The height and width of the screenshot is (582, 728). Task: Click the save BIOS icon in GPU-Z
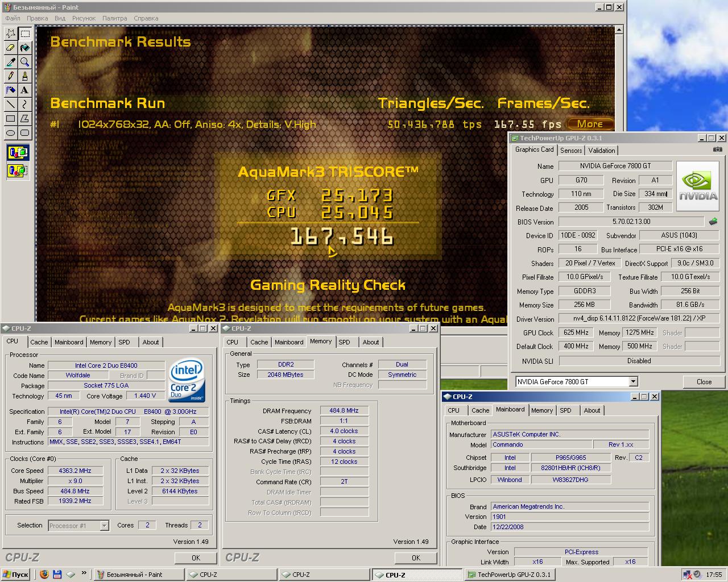[x=713, y=222]
